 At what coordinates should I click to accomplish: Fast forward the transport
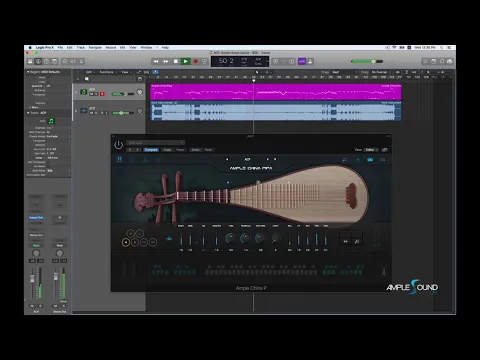(x=166, y=61)
